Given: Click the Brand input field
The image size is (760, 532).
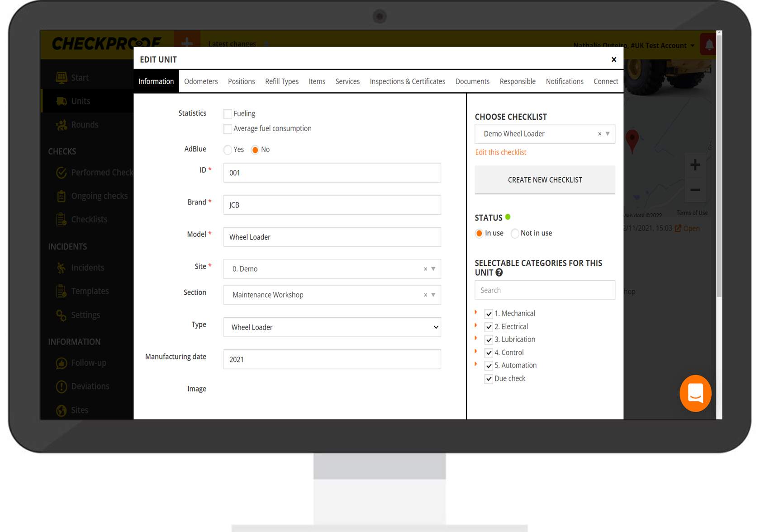Looking at the screenshot, I should (x=332, y=205).
